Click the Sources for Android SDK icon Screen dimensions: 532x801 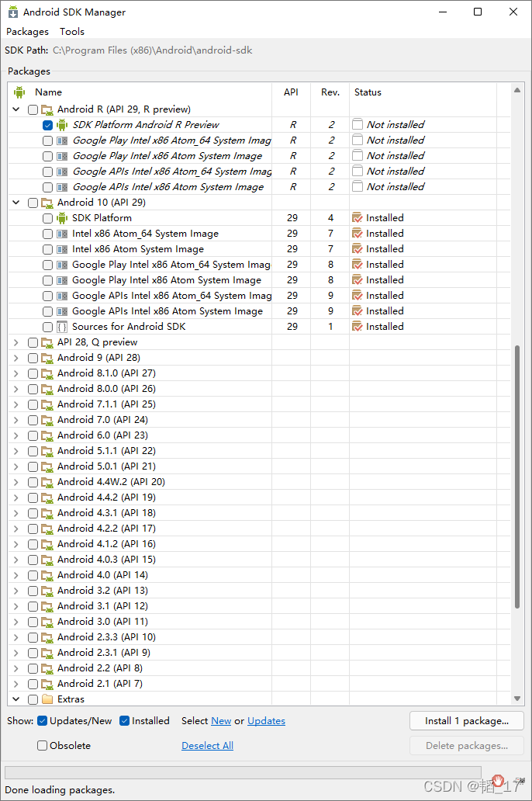coord(62,326)
